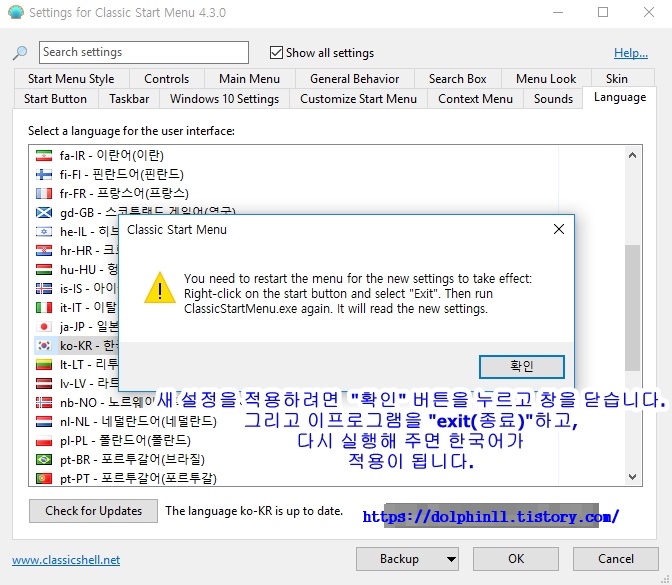Image resolution: width=672 pixels, height=585 pixels.
Task: Confirm the dialog with the 확인 button
Action: coord(522,366)
